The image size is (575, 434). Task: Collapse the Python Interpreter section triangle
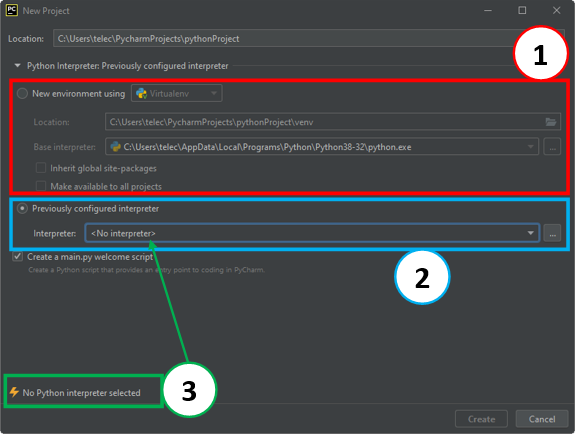click(17, 66)
